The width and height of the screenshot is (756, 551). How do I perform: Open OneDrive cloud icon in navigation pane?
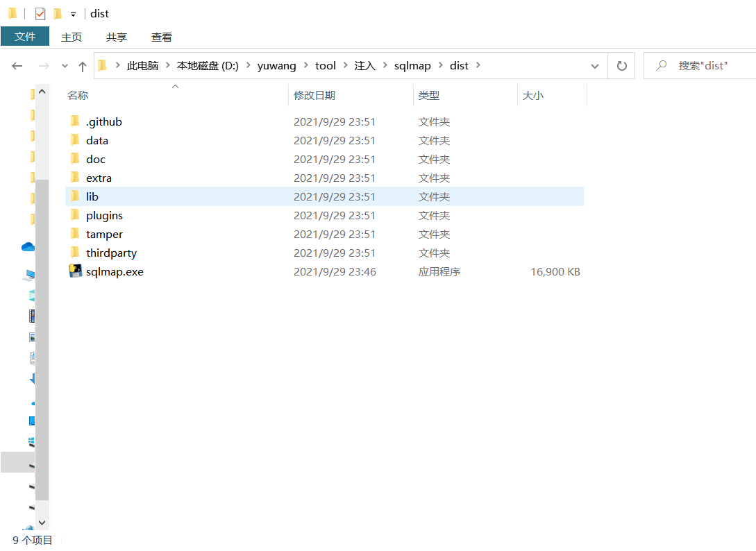[28, 247]
